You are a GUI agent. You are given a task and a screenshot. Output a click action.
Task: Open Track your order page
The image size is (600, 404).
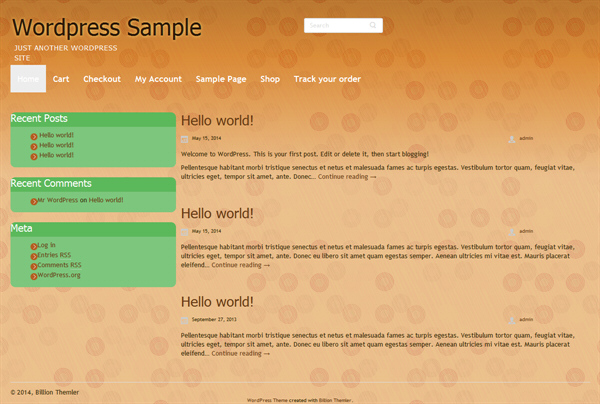pyautogui.click(x=327, y=79)
